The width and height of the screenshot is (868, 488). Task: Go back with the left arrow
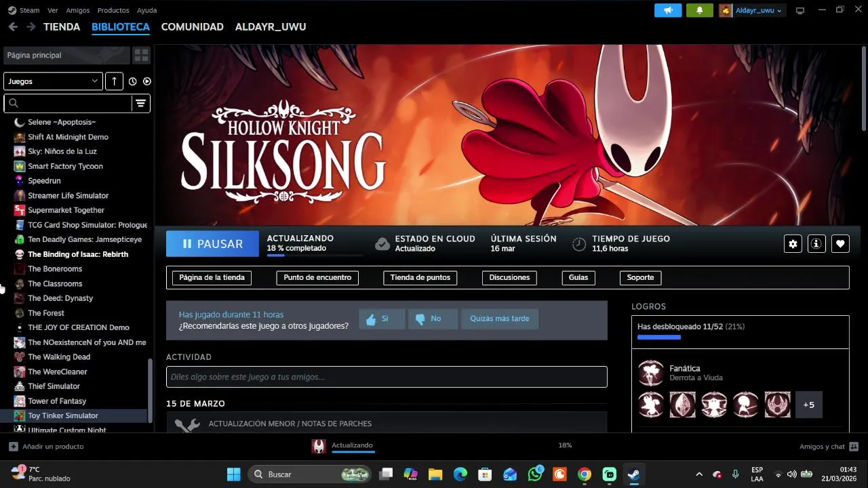tap(13, 26)
